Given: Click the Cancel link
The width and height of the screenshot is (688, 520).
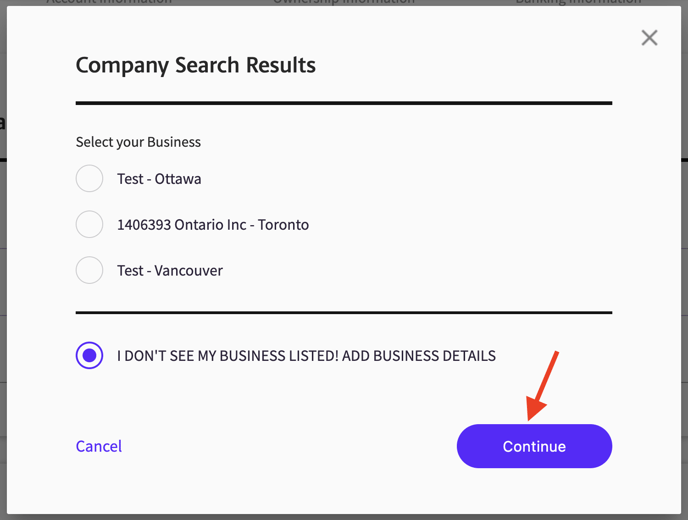Looking at the screenshot, I should 98,446.
